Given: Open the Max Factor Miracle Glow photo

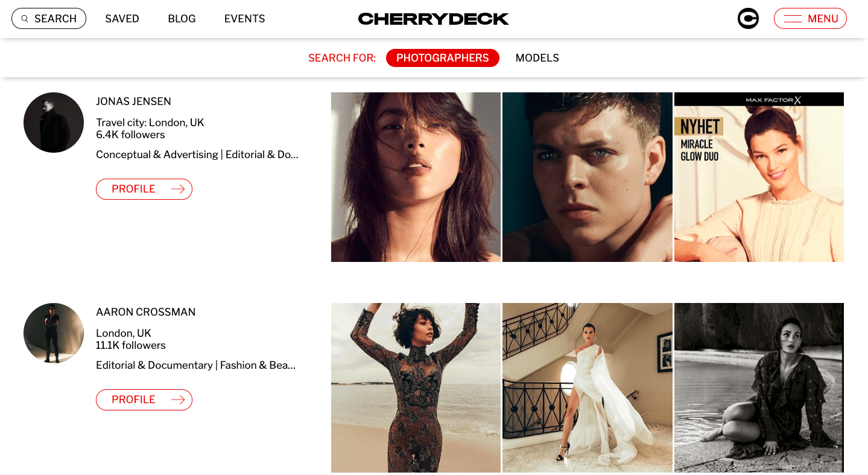Looking at the screenshot, I should tap(759, 177).
